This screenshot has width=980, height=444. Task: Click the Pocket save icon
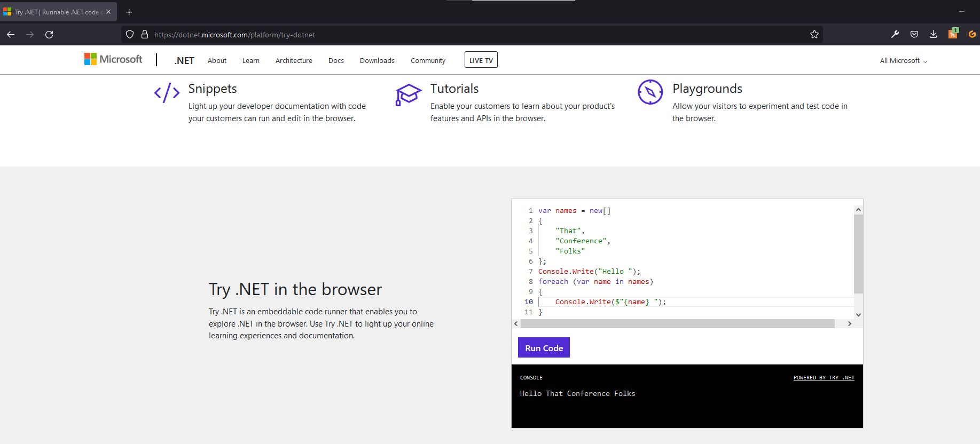point(914,35)
